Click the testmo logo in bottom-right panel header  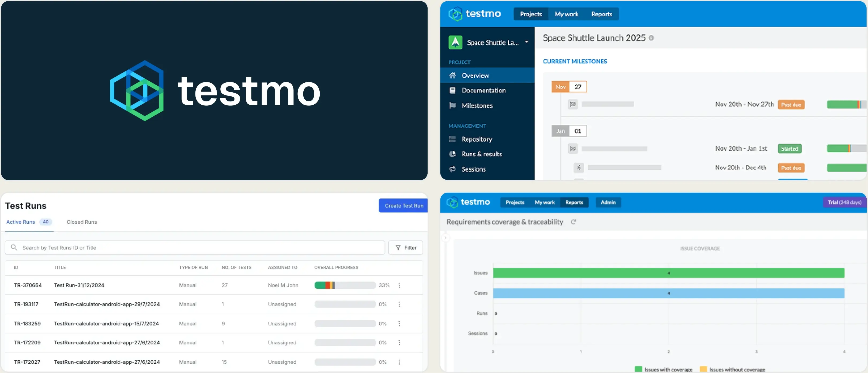[x=468, y=202]
